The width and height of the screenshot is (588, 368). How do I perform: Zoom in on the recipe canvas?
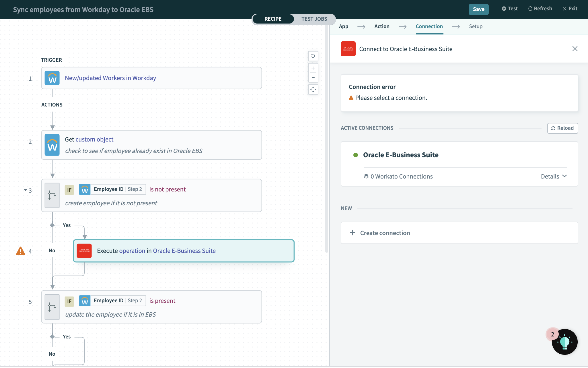[x=313, y=68]
